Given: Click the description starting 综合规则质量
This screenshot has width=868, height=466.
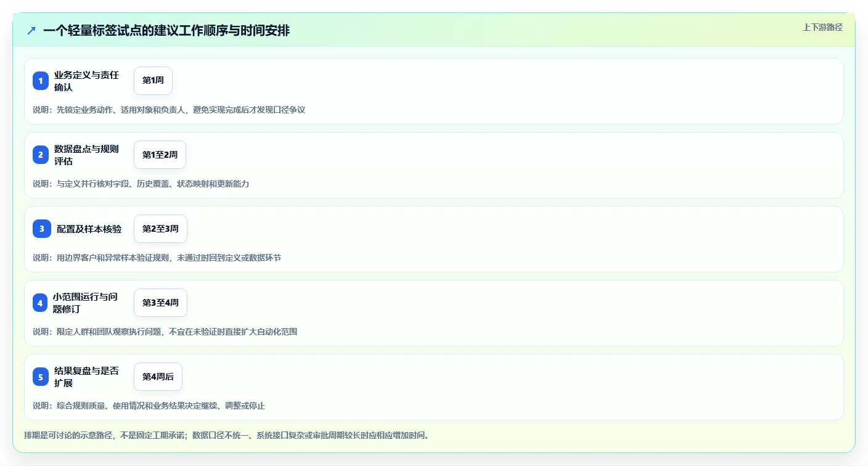Looking at the screenshot, I should pyautogui.click(x=149, y=406).
